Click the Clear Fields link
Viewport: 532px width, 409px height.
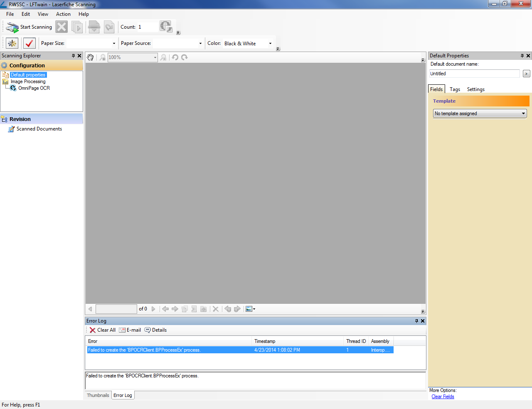click(x=443, y=397)
